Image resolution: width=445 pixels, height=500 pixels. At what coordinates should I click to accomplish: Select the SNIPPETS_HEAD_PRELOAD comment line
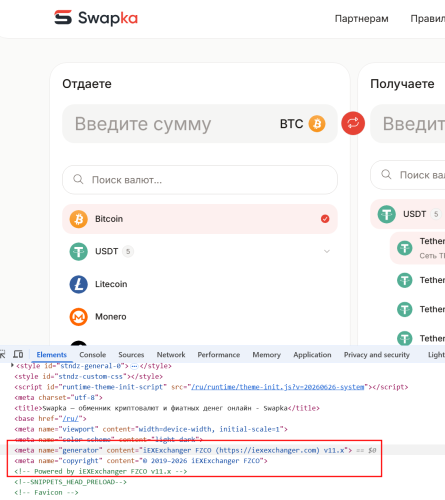click(70, 482)
